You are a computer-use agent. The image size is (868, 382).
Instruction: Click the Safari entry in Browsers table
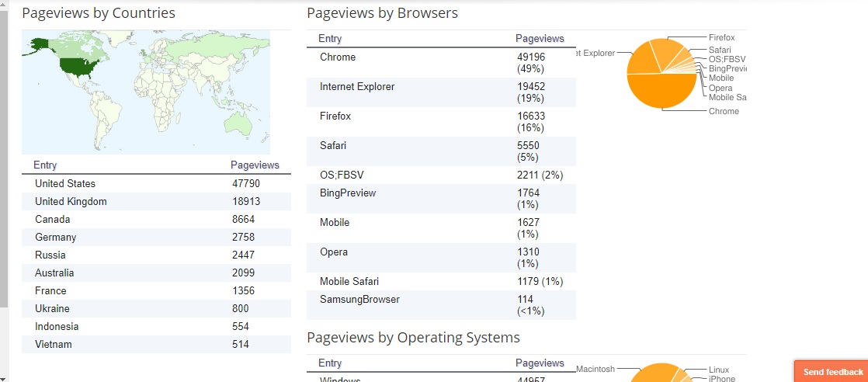[333, 146]
